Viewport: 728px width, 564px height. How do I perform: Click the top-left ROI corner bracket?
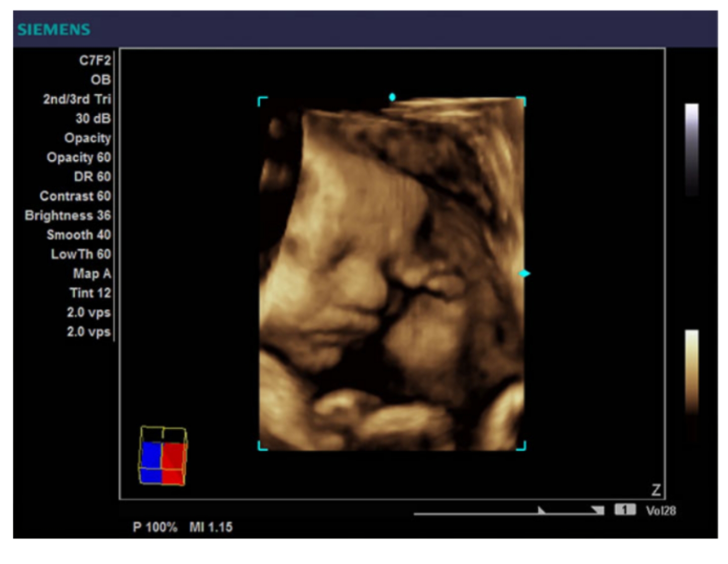pos(263,101)
